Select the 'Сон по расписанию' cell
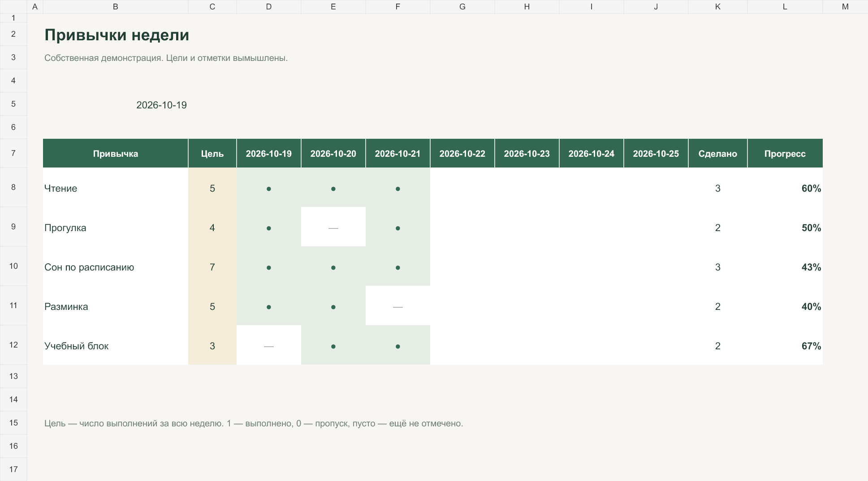 point(116,267)
